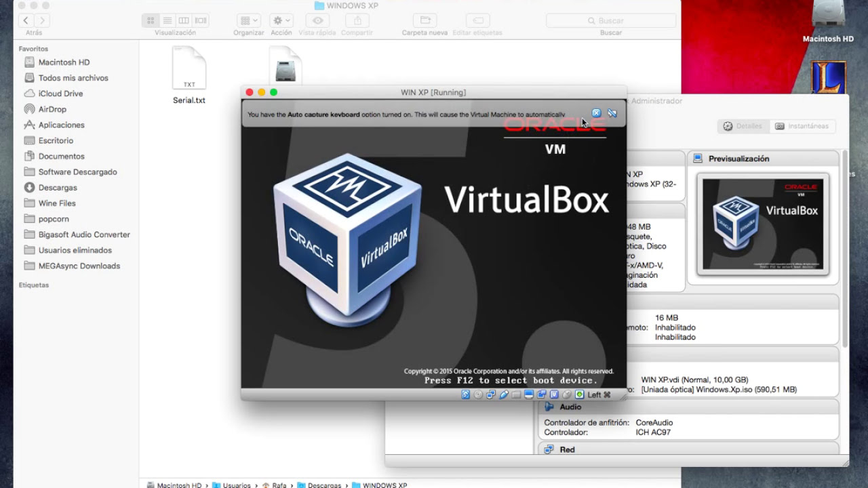Go forward with Finder's forward arrow

(x=42, y=21)
